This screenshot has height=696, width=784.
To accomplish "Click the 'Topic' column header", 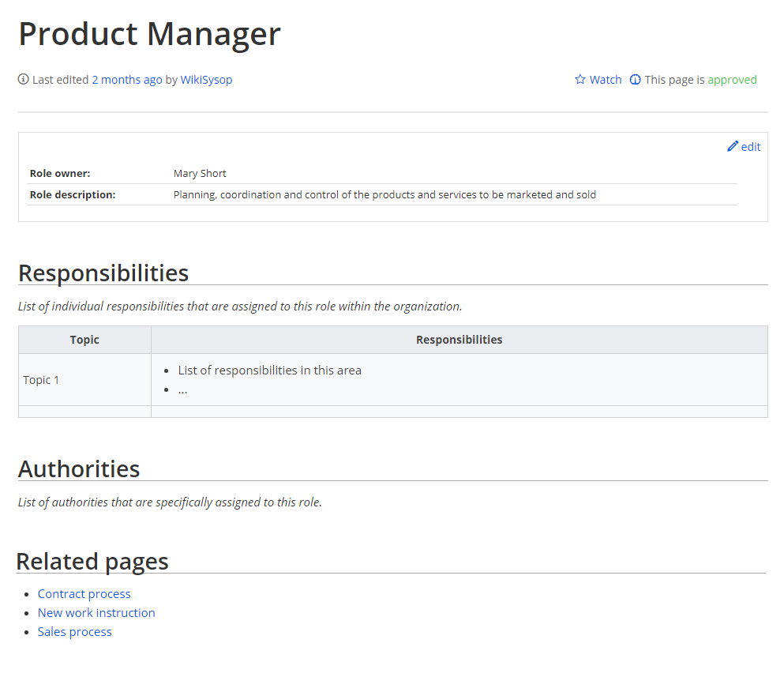I will tap(84, 340).
